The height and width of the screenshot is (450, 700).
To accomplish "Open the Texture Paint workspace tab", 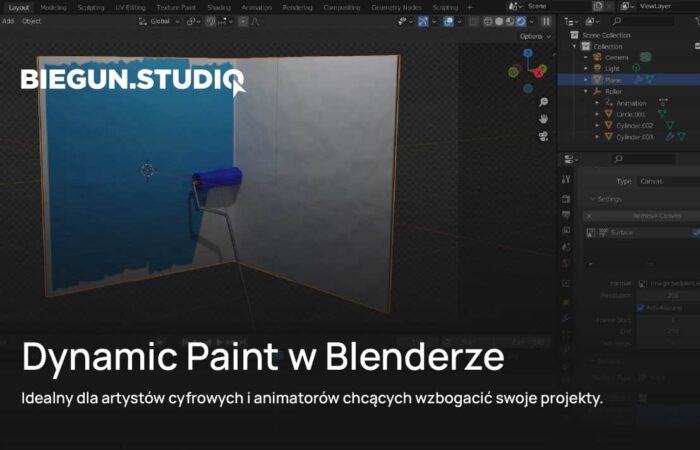I will click(176, 8).
